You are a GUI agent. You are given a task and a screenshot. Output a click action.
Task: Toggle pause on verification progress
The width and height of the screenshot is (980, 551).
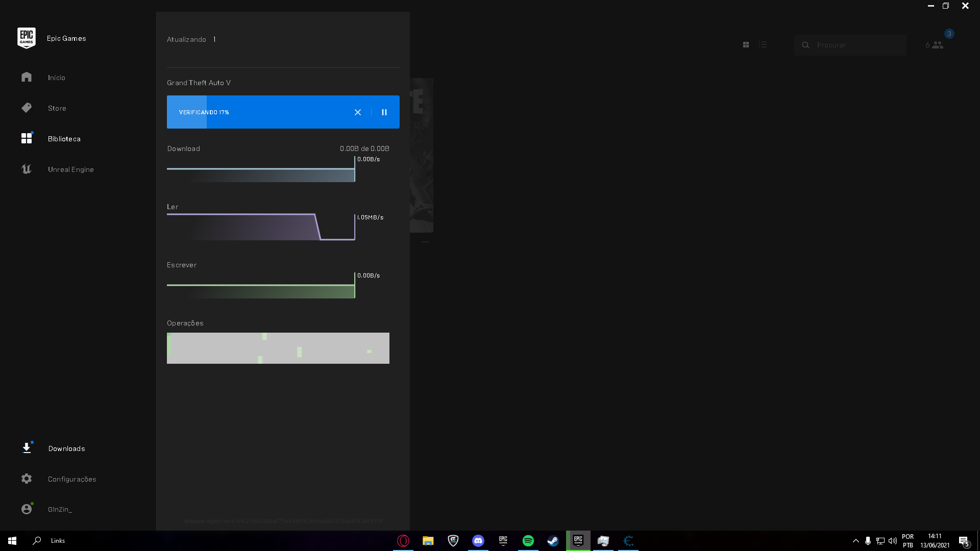pyautogui.click(x=384, y=112)
